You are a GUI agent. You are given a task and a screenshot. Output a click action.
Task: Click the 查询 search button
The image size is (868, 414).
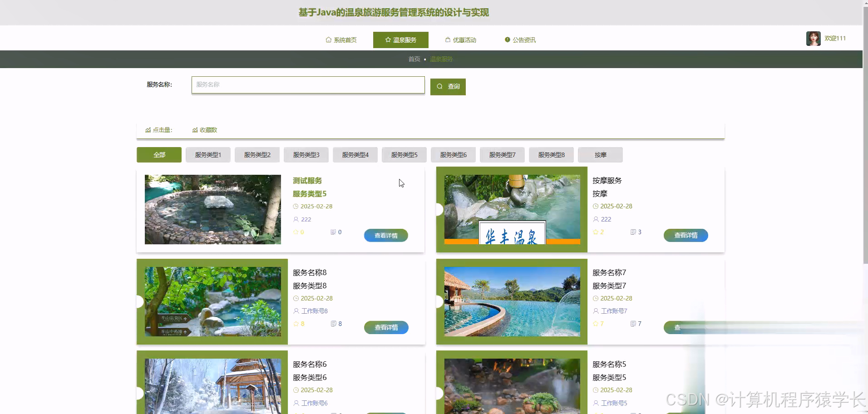[x=448, y=87]
